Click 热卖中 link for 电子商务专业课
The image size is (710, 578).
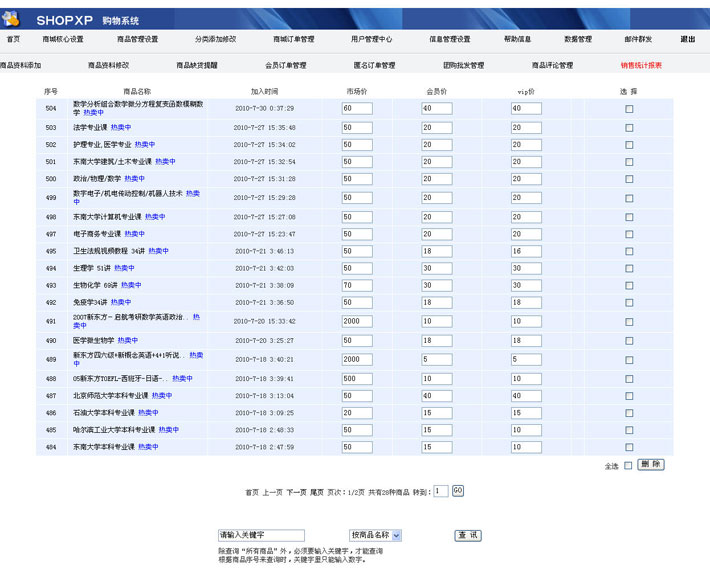click(134, 234)
